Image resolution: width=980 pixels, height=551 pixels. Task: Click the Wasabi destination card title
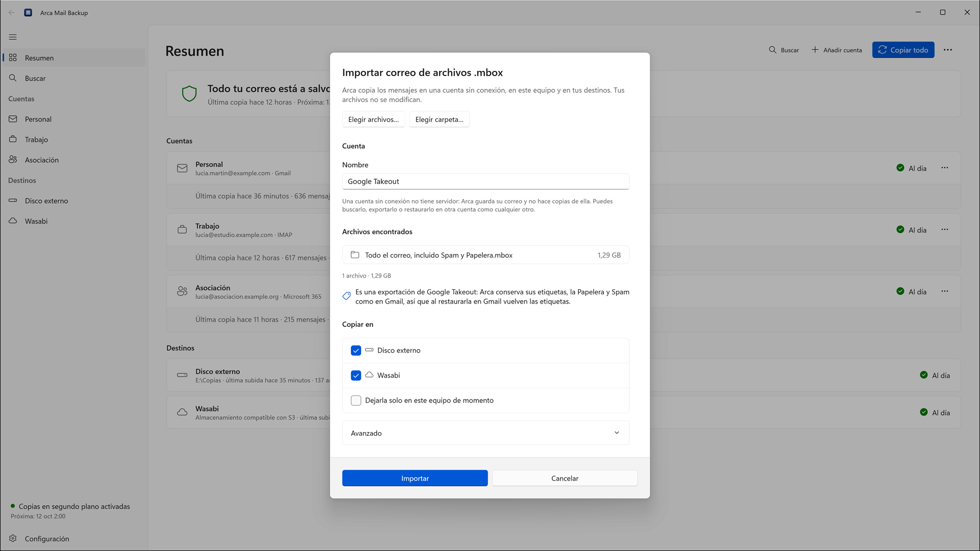[x=207, y=409]
